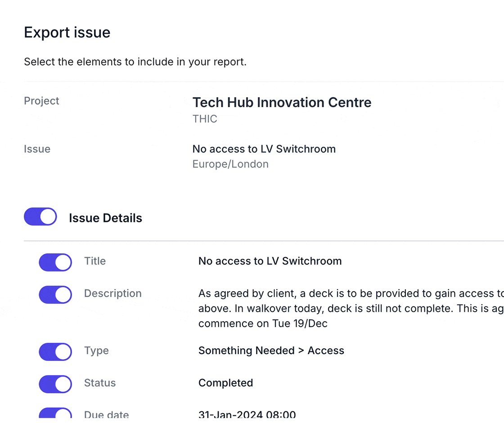Switch off the Type field toggle
This screenshot has height=423, width=504.
55,352
